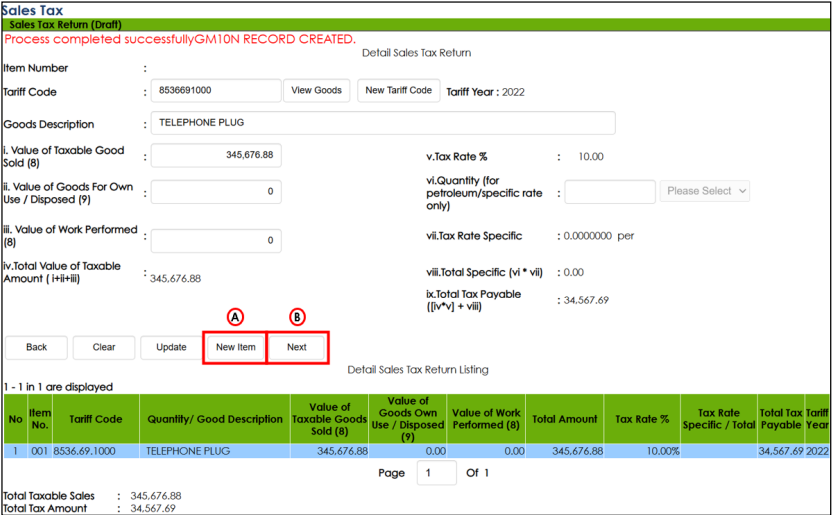Proceed with the Next button
Screen dimensions: 834x515
[x=297, y=348]
